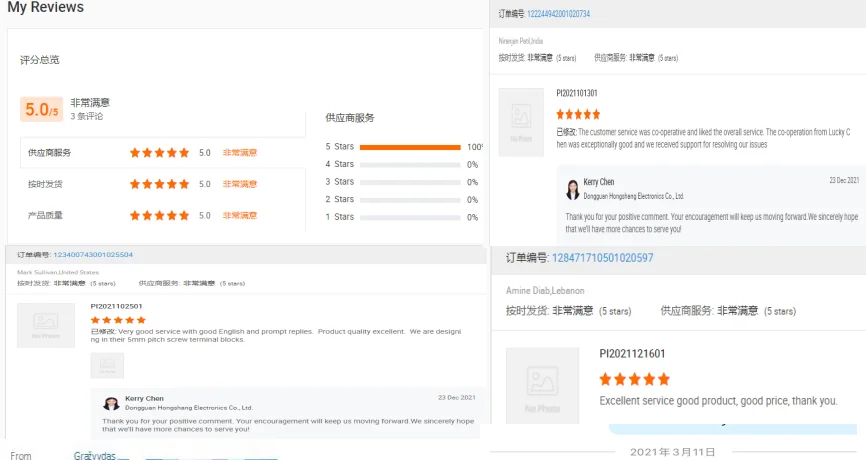Click the five stars under PI2021121601
The height and width of the screenshot is (460, 866).
click(x=635, y=379)
